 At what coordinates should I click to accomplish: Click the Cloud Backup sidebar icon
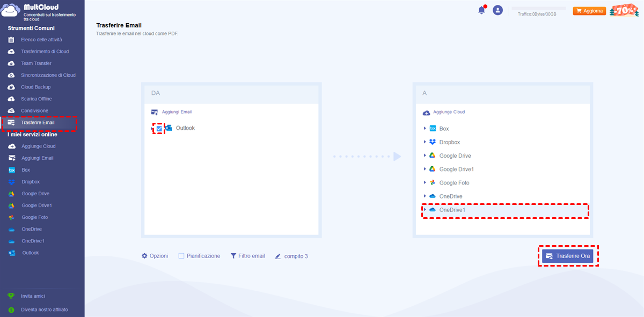[11, 87]
